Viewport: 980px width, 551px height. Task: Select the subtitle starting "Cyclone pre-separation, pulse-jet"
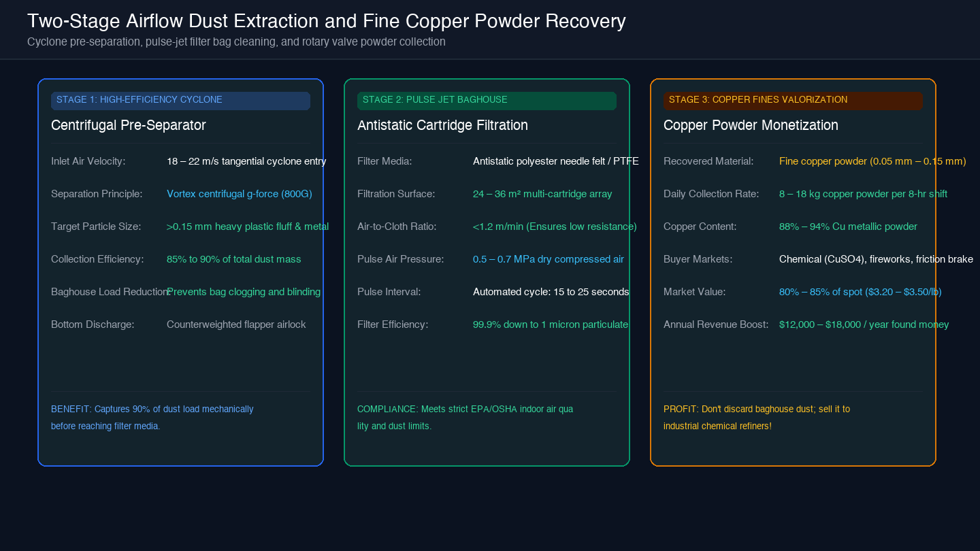tap(236, 41)
